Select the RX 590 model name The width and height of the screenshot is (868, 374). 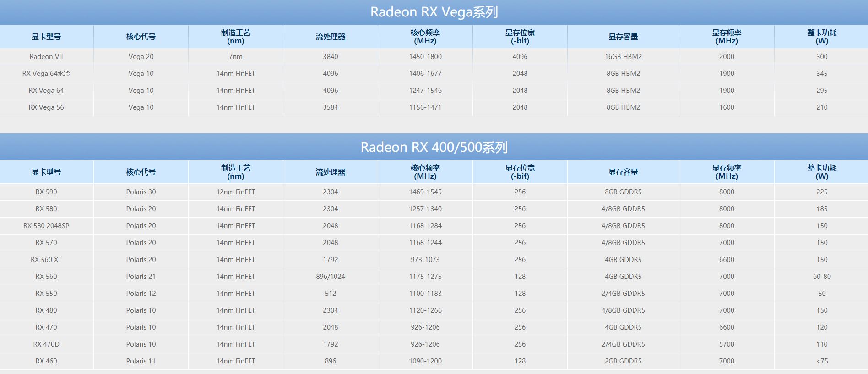[46, 192]
